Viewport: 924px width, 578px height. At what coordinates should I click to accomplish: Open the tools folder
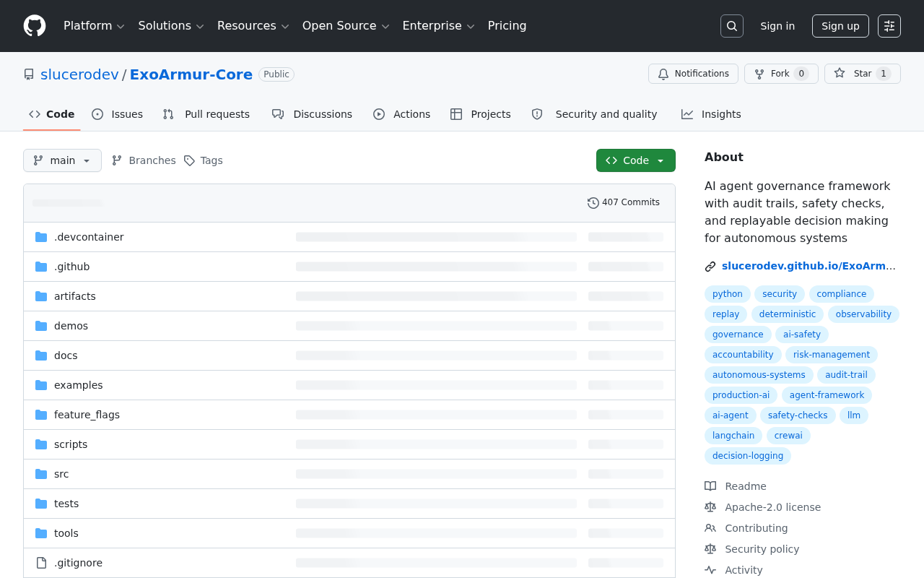tap(66, 533)
